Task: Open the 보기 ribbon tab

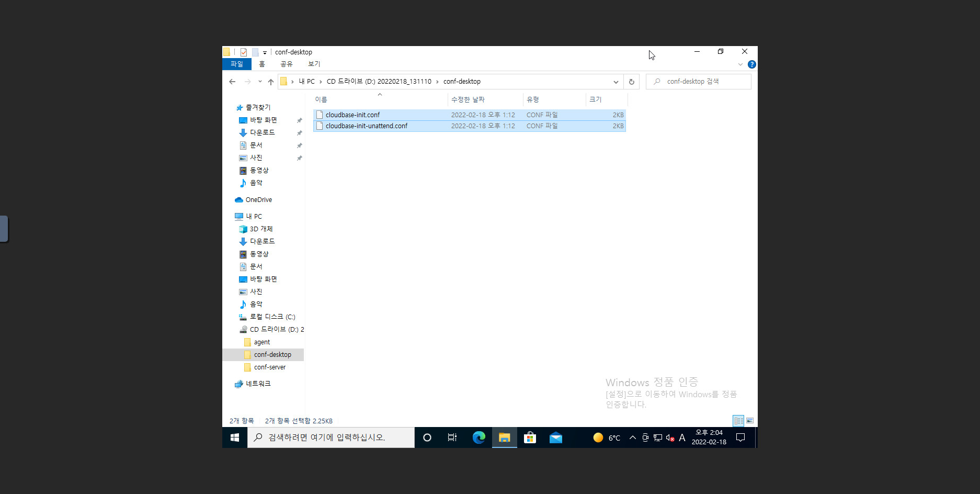Action: [314, 64]
